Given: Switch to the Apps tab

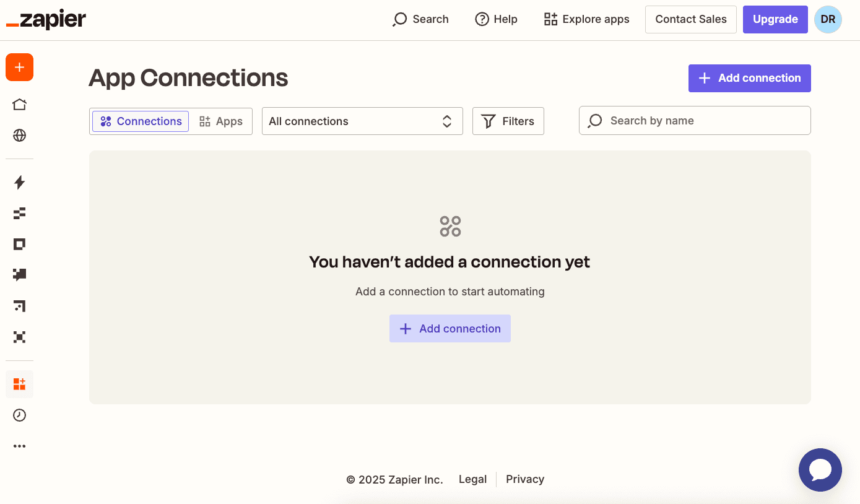Looking at the screenshot, I should pos(220,121).
